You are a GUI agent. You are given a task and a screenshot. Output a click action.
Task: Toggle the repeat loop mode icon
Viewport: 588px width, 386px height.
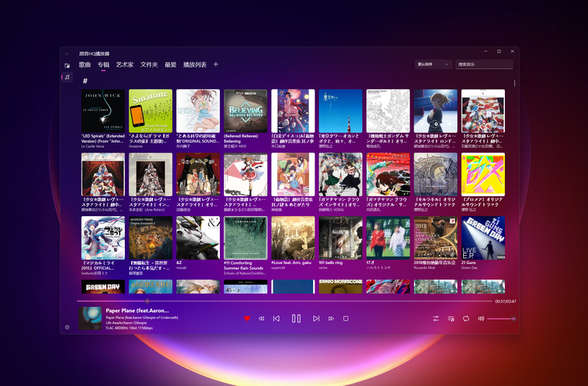[x=466, y=318]
